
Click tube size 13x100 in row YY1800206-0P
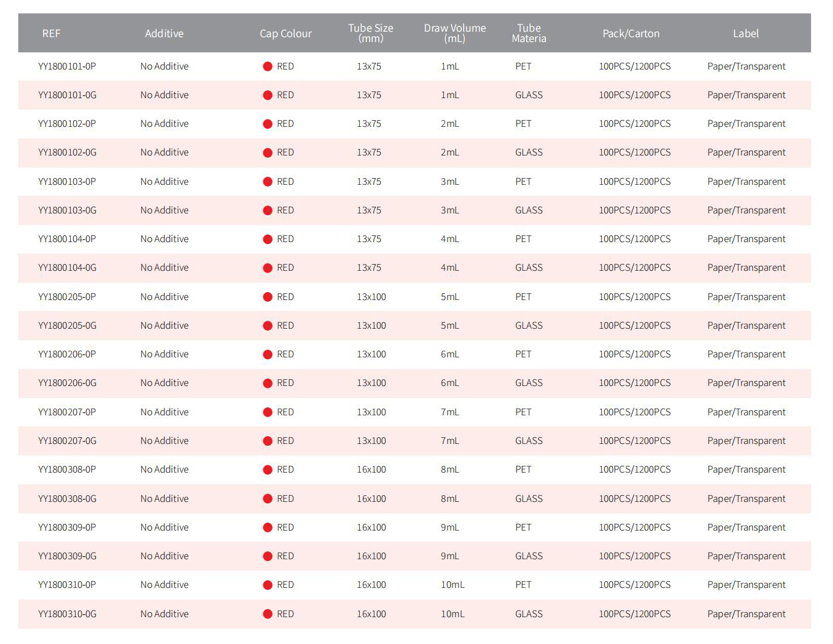pyautogui.click(x=371, y=354)
